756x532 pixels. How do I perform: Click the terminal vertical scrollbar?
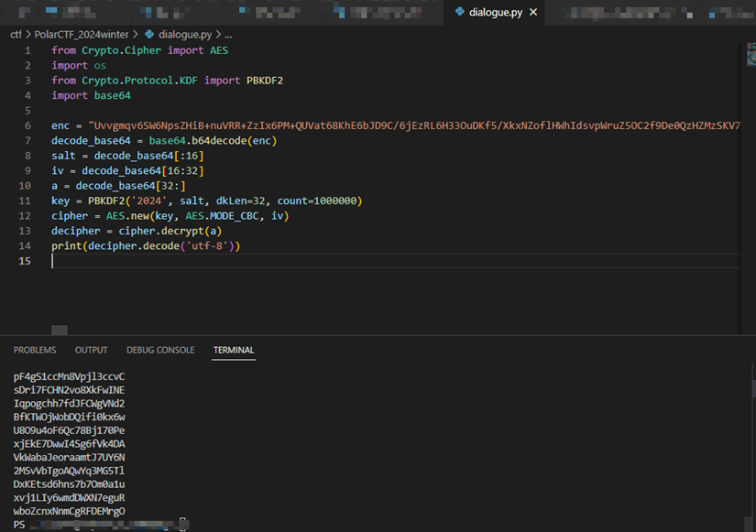tap(751, 388)
